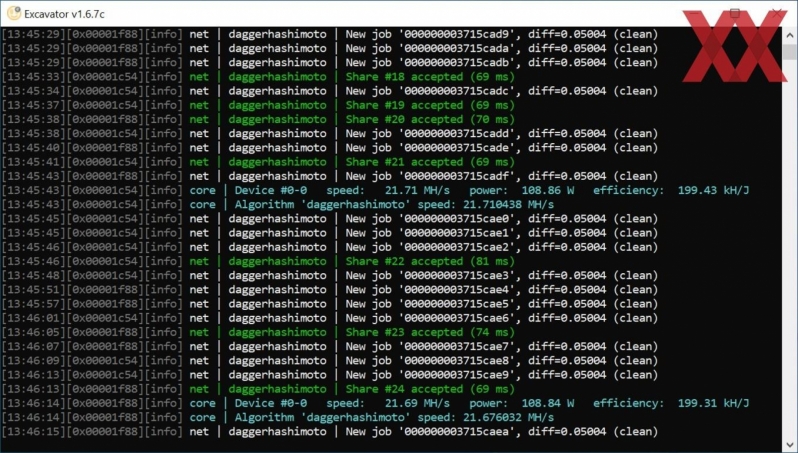Click the scrollbar up arrow
The height and width of the screenshot is (453, 798).
coord(790,35)
